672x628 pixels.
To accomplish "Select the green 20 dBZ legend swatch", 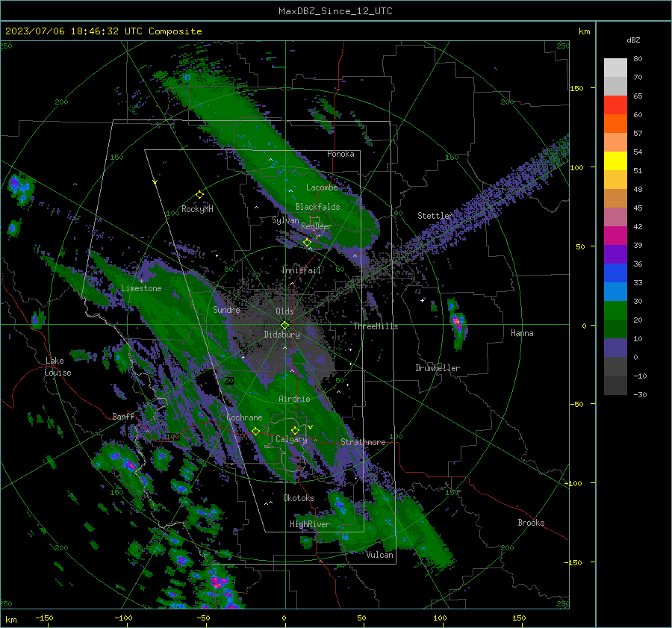I will click(x=615, y=310).
